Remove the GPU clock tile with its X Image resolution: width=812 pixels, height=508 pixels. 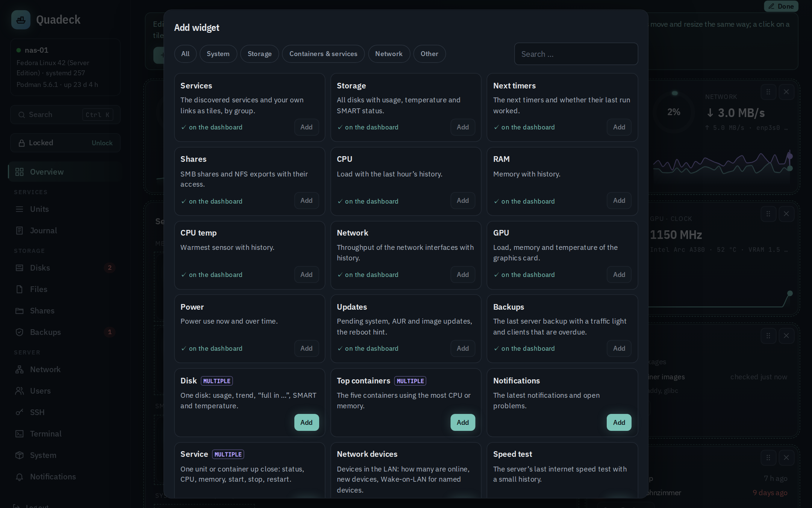pyautogui.click(x=786, y=214)
